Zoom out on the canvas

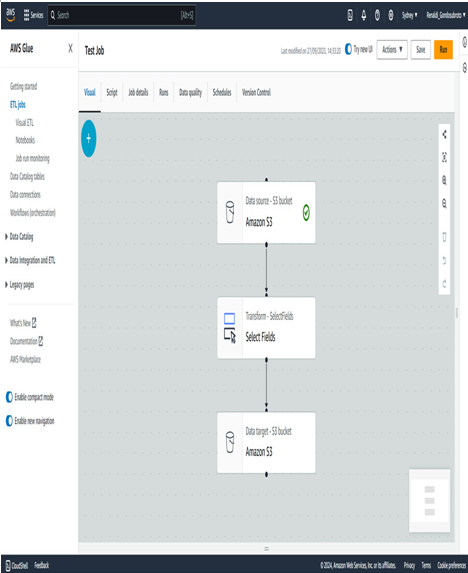(444, 204)
